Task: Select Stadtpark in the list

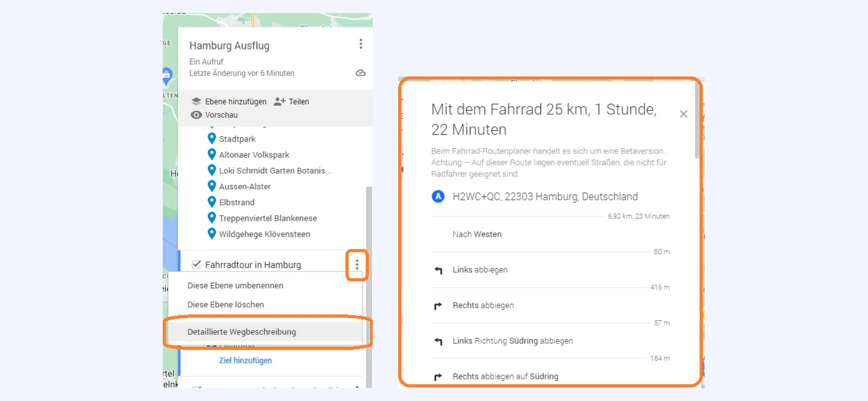Action: tap(237, 139)
